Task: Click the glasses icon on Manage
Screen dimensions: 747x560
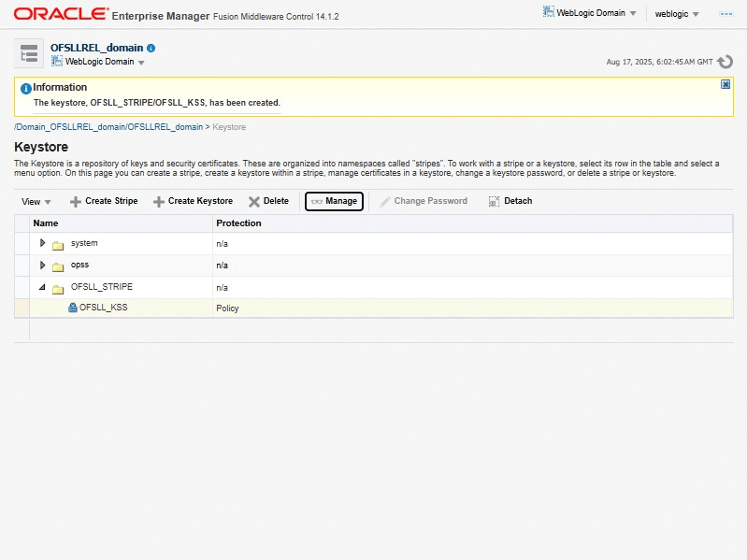Action: click(x=317, y=201)
